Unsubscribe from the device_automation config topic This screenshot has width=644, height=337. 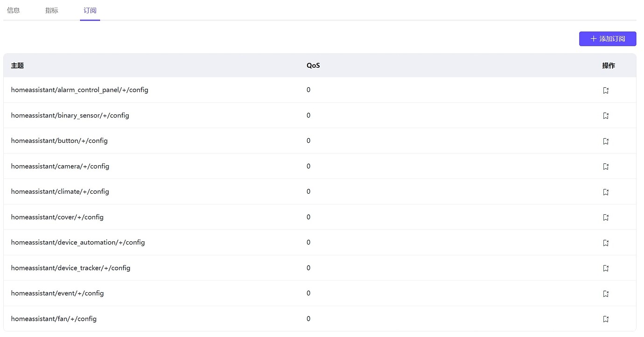tap(606, 242)
